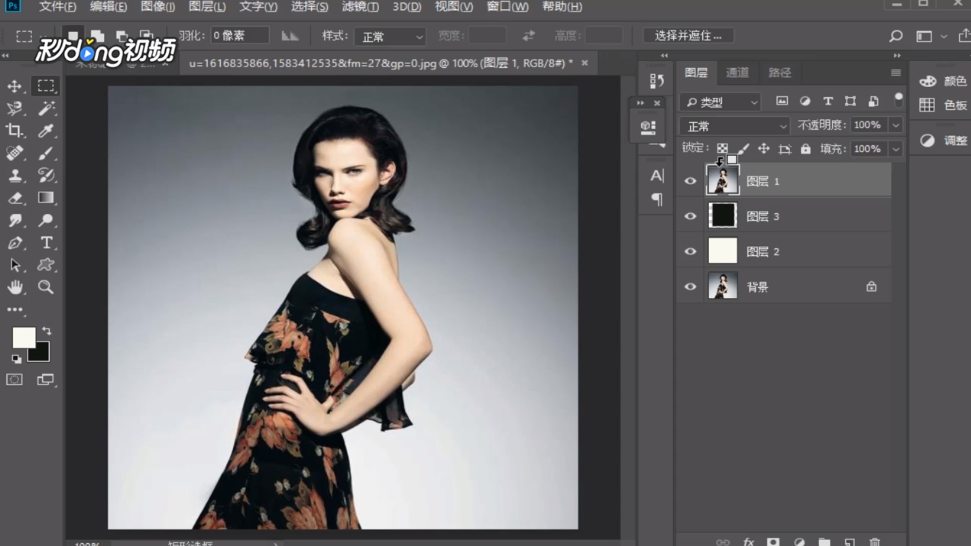The image size is (971, 546).
Task: Select the Brush tool
Action: tap(45, 153)
